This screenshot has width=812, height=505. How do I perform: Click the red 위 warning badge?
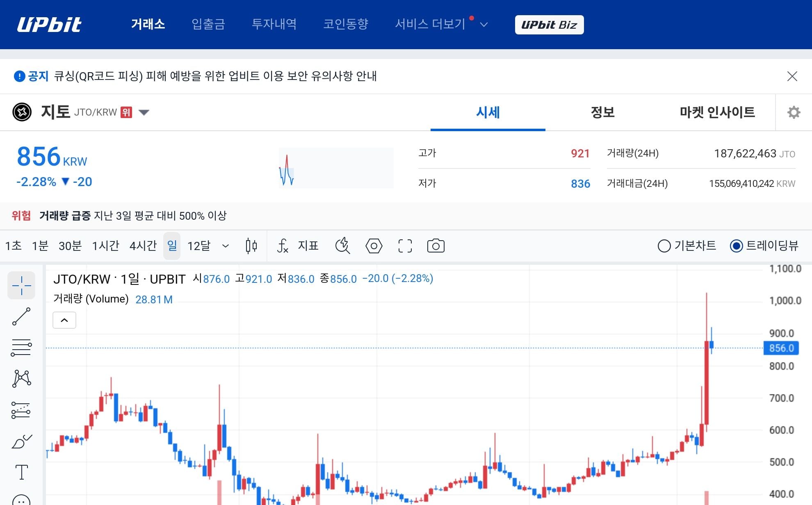(x=126, y=112)
